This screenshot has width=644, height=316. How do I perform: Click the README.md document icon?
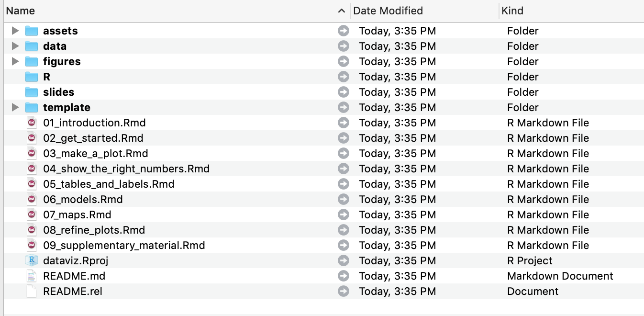pyautogui.click(x=32, y=276)
